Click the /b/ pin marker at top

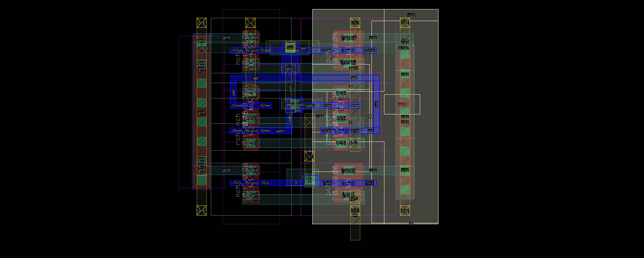tap(355, 23)
